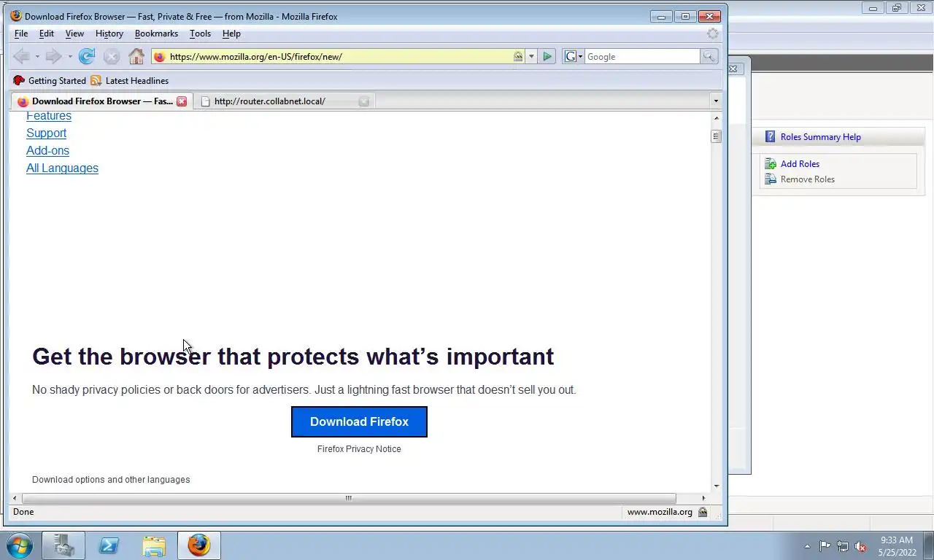This screenshot has width=934, height=560.
Task: Click the Forward navigation arrow
Action: (x=53, y=56)
